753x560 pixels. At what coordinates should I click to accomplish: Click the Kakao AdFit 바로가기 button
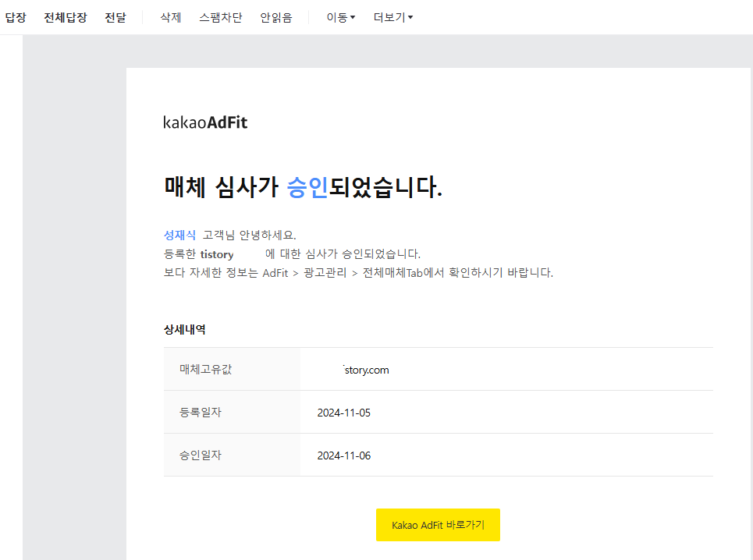pyautogui.click(x=438, y=525)
